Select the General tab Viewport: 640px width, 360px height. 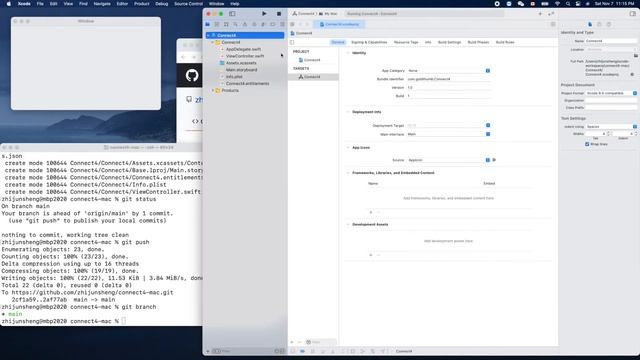tap(338, 42)
